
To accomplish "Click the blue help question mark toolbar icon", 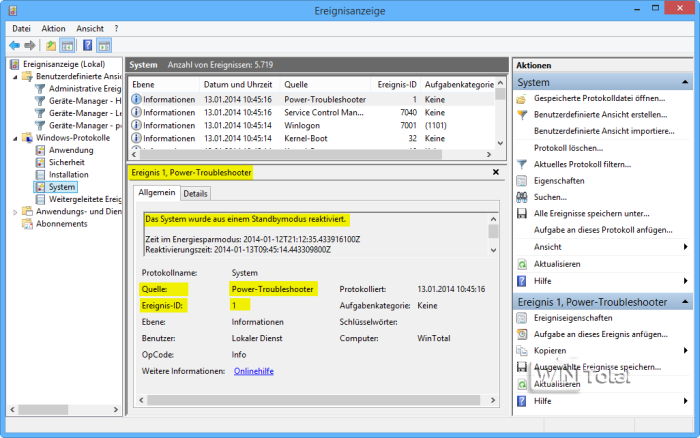I will [x=88, y=46].
